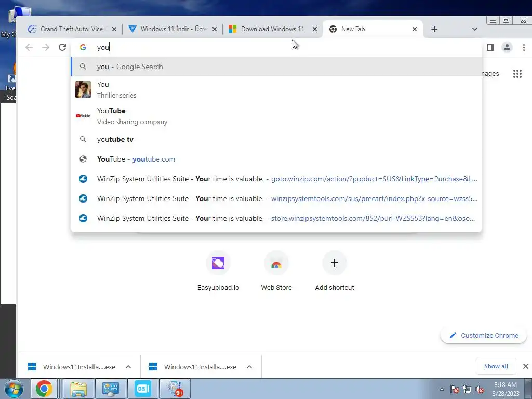The height and width of the screenshot is (399, 532).
Task: Open a new tab with plus button
Action: tap(434, 29)
